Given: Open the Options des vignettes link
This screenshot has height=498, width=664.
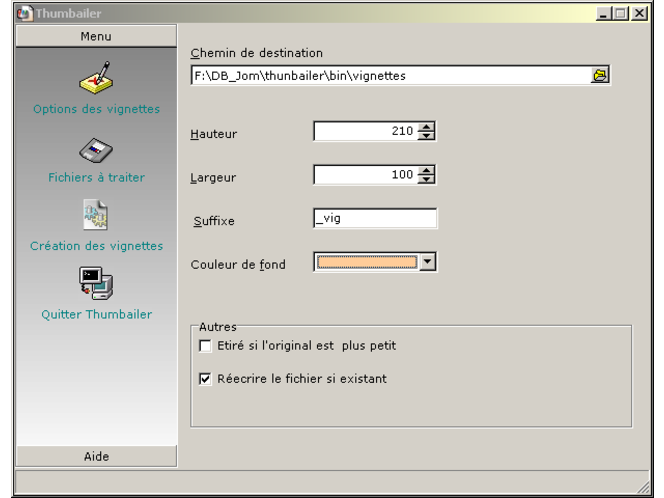Looking at the screenshot, I should click(97, 109).
